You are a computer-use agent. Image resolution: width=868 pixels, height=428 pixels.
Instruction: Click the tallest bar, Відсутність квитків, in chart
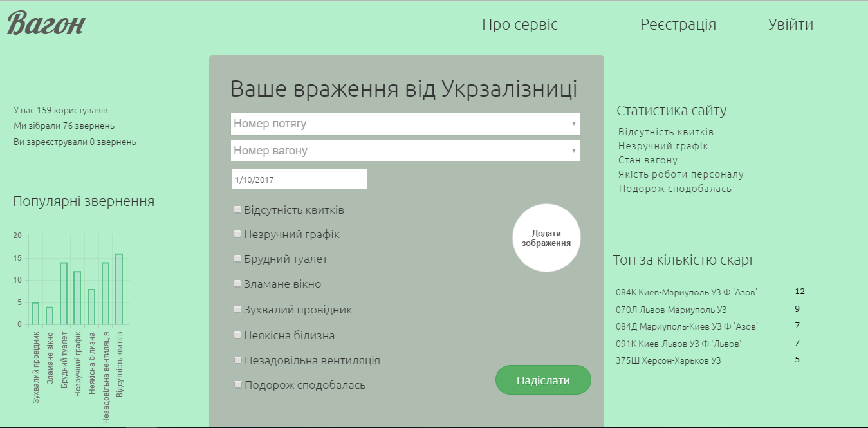119,290
